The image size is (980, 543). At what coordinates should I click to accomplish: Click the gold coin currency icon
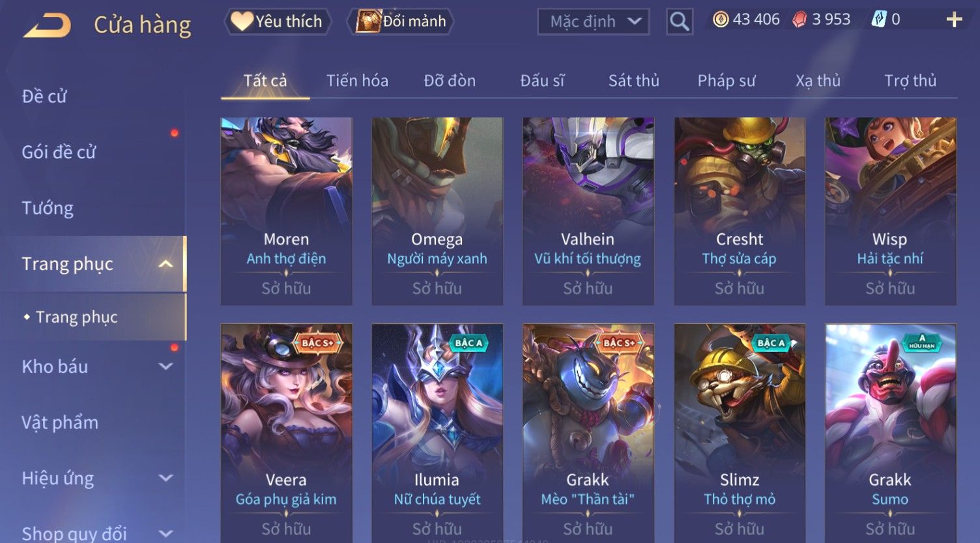(720, 20)
